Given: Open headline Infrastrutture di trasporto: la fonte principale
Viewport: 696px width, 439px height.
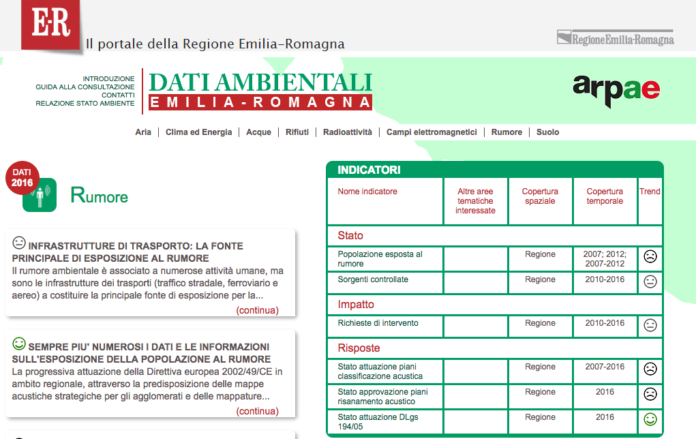Looking at the screenshot, I should (x=127, y=252).
